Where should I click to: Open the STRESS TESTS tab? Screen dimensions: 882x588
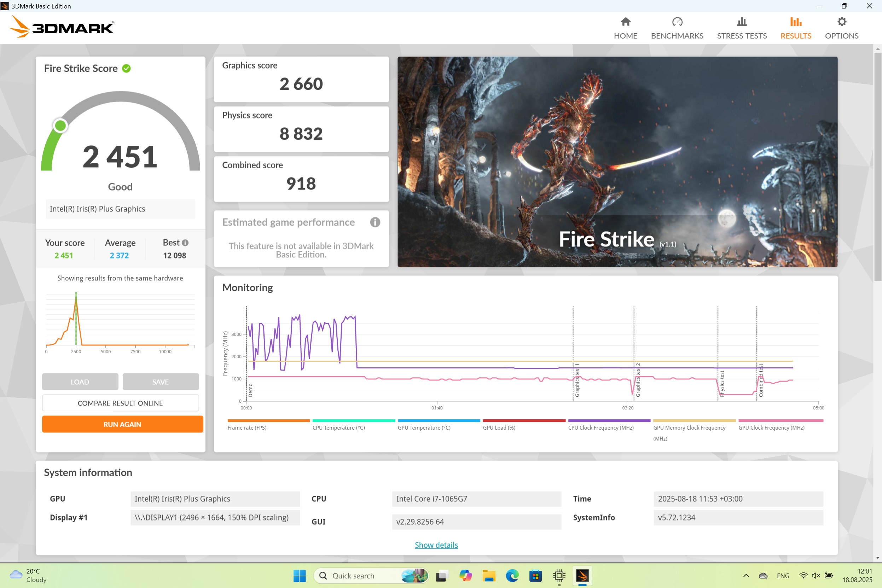pyautogui.click(x=742, y=28)
